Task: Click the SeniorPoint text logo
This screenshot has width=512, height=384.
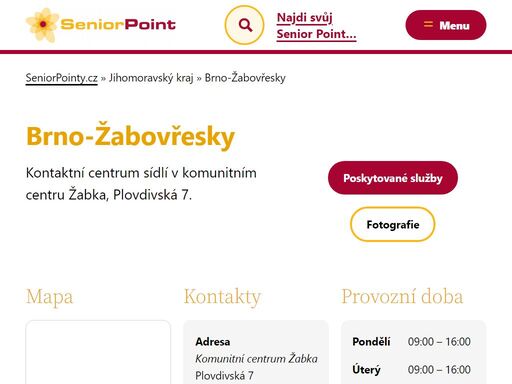Action: [x=118, y=25]
